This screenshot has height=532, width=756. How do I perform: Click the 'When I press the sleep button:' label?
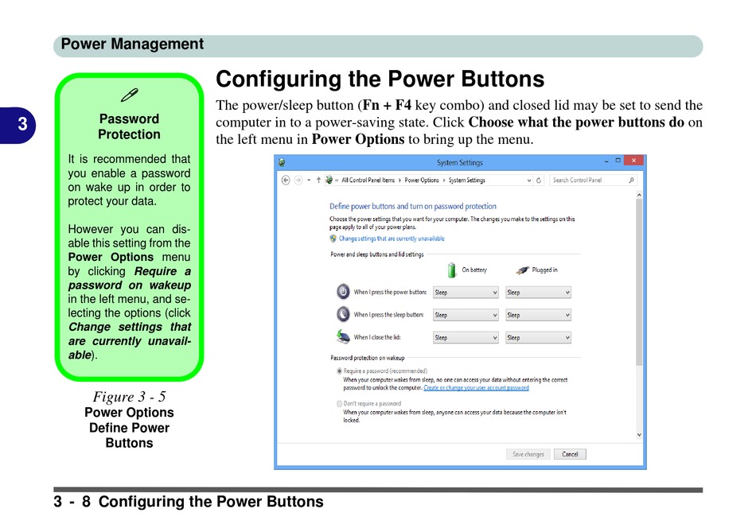coord(388,315)
